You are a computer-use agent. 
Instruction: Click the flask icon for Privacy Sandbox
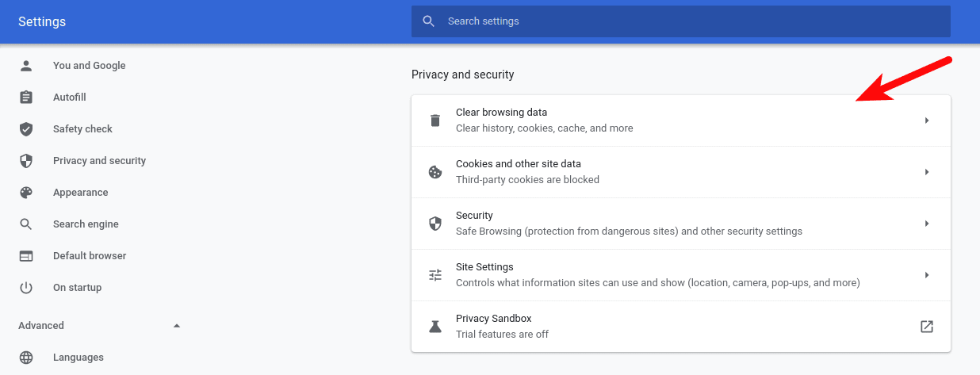coord(434,327)
